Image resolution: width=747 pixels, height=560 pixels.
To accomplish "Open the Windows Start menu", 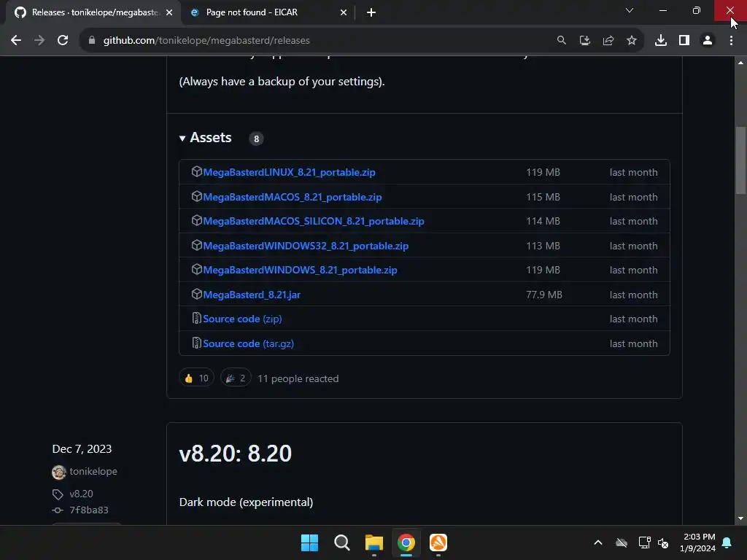I will click(309, 542).
